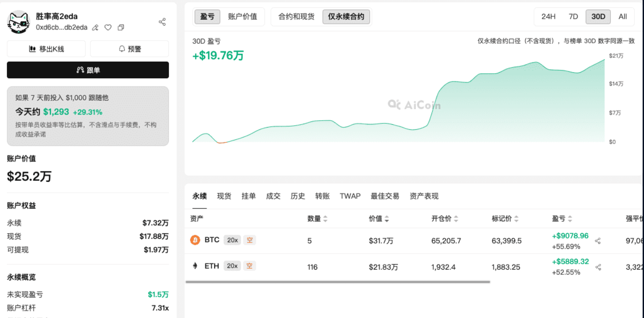Open the 资产表现 tab
The height and width of the screenshot is (318, 644).
click(x=424, y=196)
